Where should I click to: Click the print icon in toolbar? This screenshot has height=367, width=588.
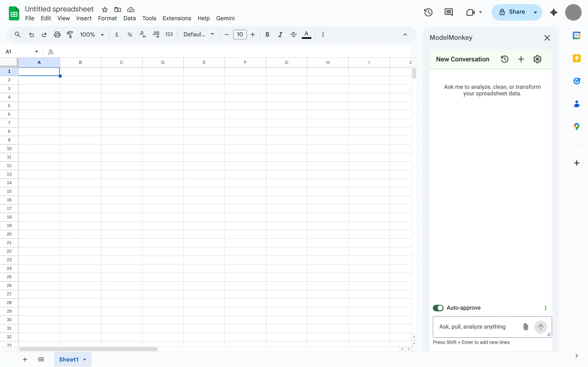pyautogui.click(x=57, y=34)
